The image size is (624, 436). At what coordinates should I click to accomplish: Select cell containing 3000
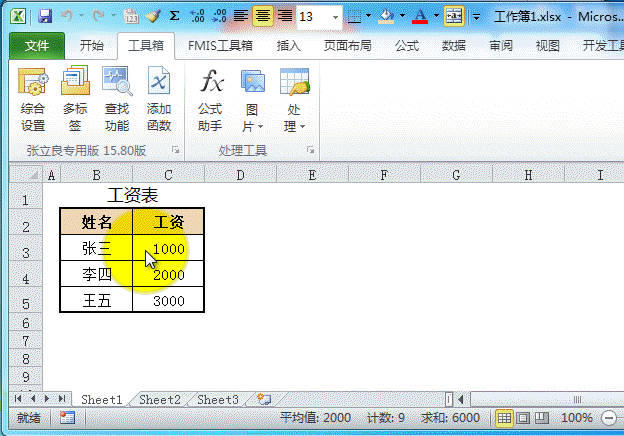[x=168, y=300]
